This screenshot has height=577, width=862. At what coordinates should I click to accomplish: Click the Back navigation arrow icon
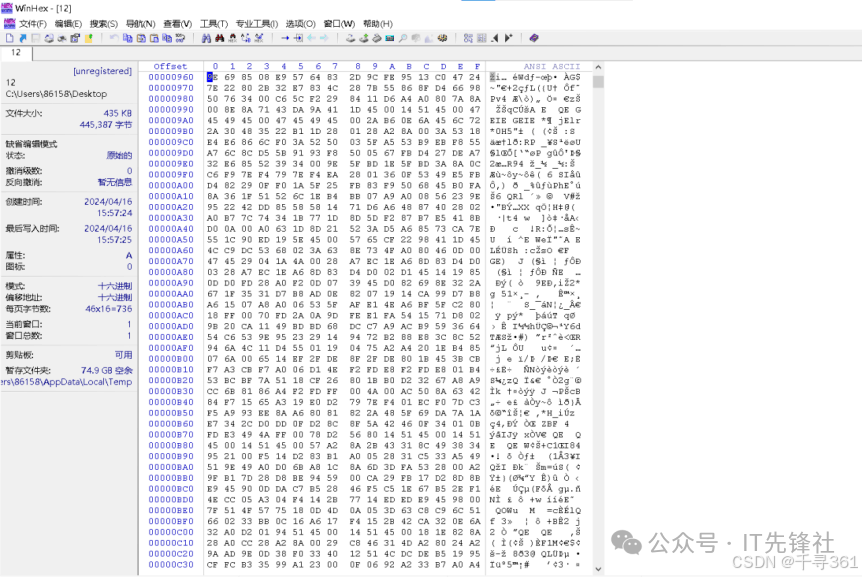[310, 38]
